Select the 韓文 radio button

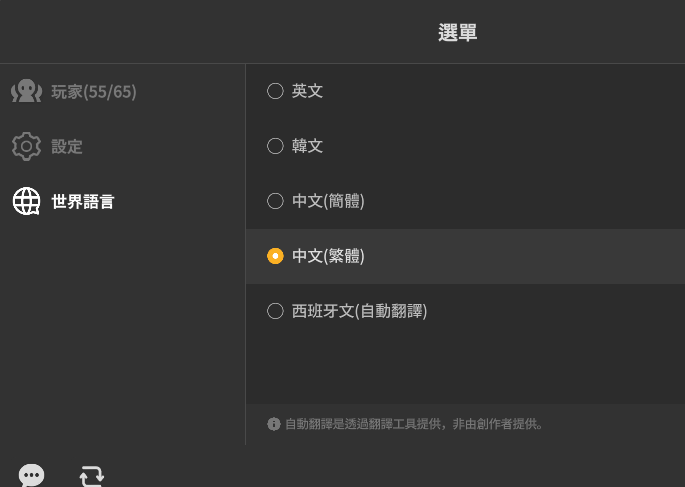pos(275,146)
